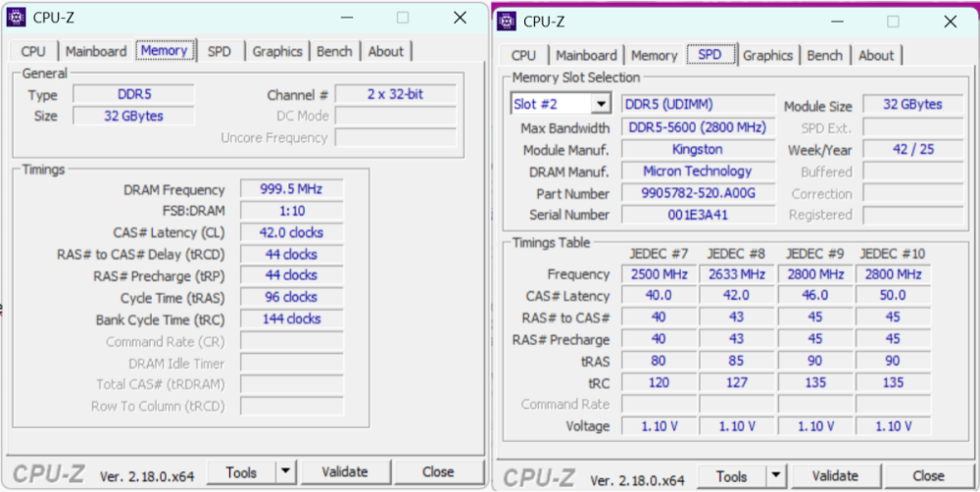Click Validate in right window
980x492 pixels.
click(x=836, y=476)
